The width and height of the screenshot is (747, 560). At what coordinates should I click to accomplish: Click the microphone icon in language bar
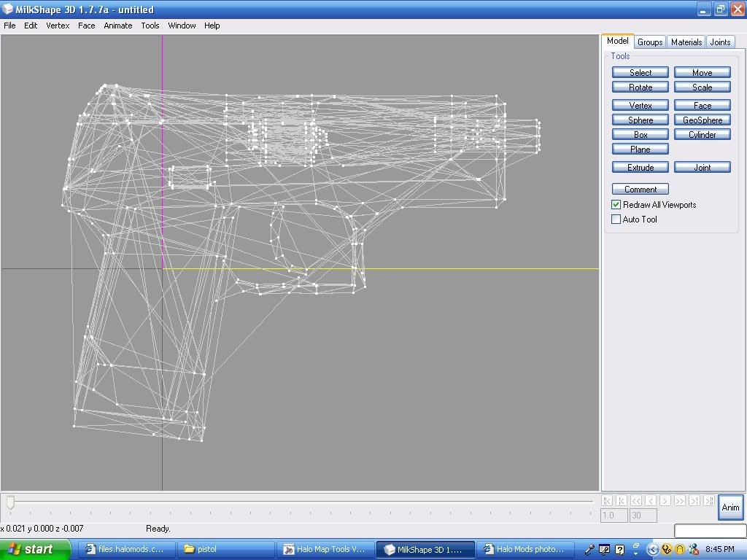click(x=589, y=550)
